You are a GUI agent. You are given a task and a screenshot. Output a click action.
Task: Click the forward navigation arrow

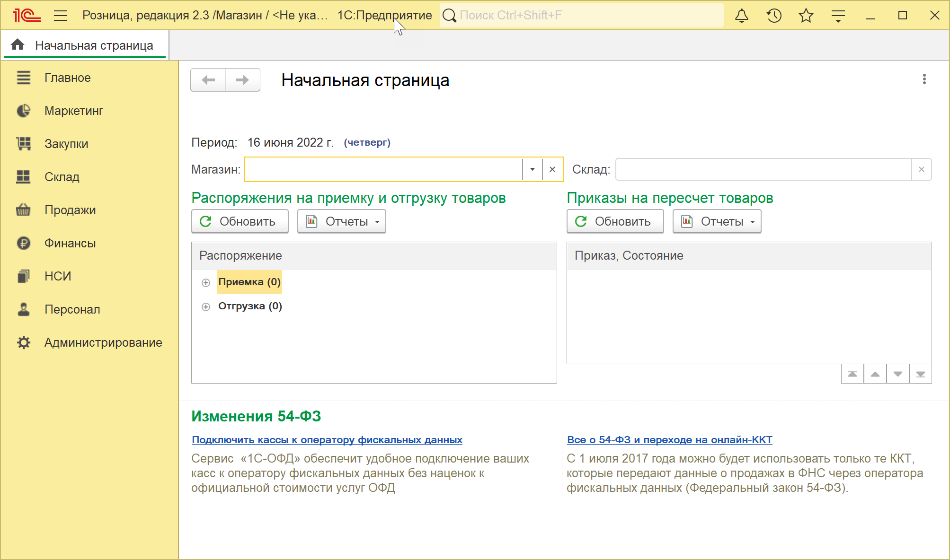click(242, 80)
